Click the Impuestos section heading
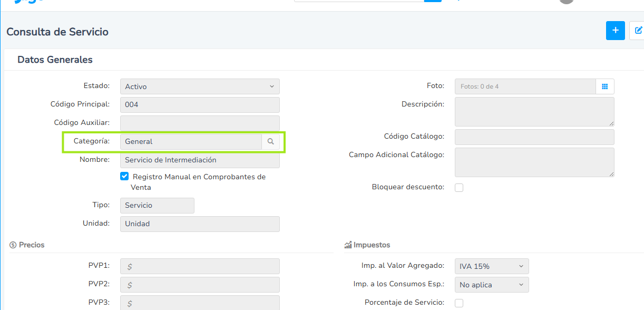The image size is (644, 310). click(x=367, y=245)
